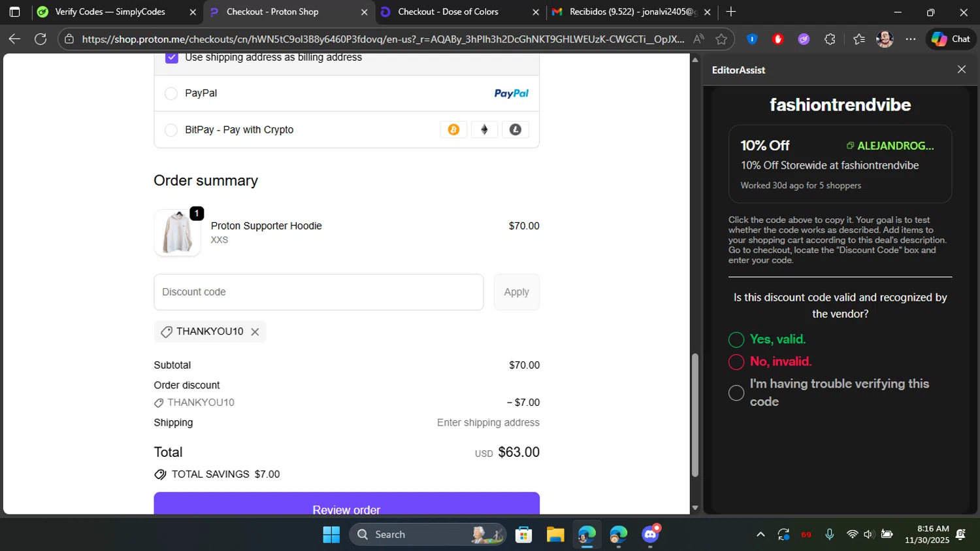Screen dimensions: 980x551
Task: Click the address bar URL
Action: [x=383, y=39]
